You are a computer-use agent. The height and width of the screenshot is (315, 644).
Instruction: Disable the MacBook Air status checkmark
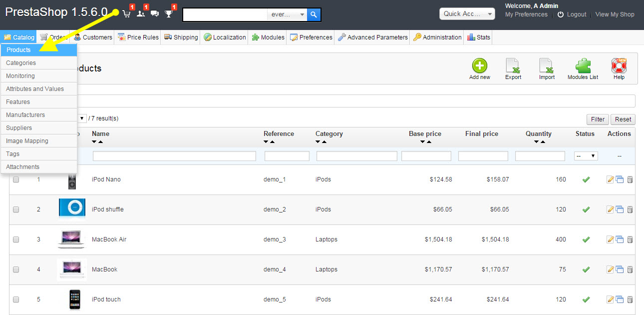click(586, 239)
